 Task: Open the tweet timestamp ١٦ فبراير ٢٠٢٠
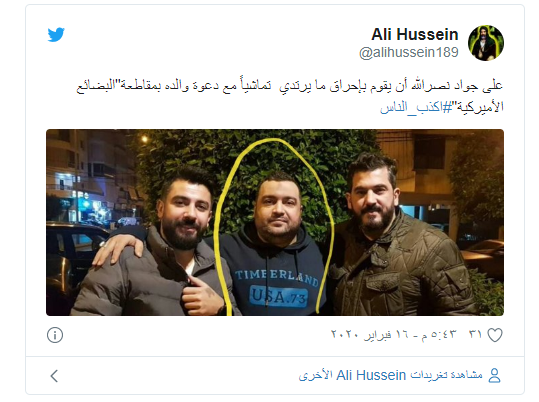pos(393,334)
